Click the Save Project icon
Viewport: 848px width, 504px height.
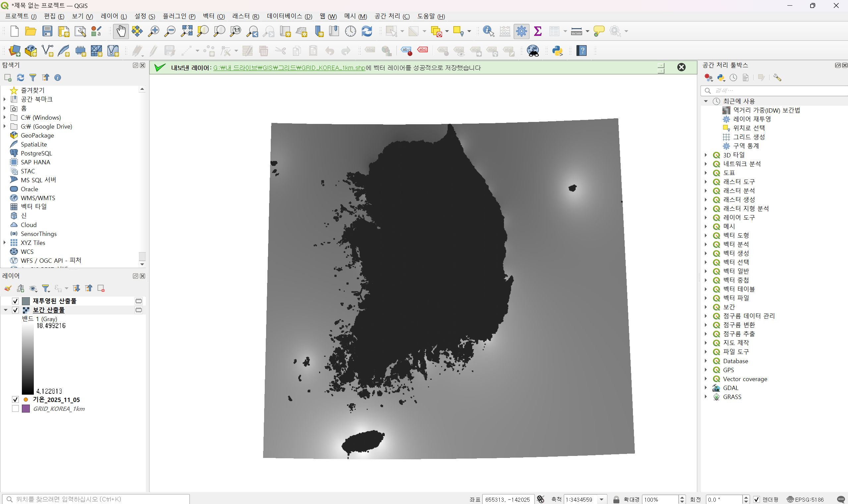click(x=47, y=31)
